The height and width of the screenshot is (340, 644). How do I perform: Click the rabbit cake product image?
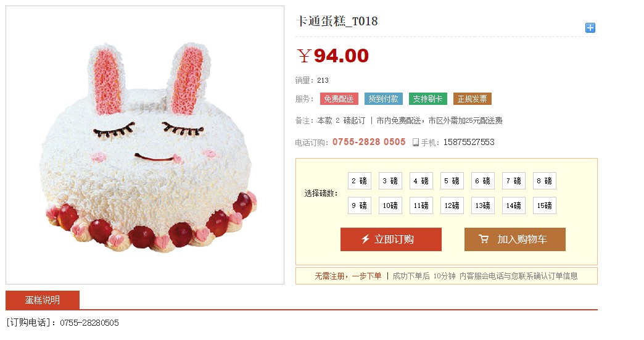tap(145, 145)
